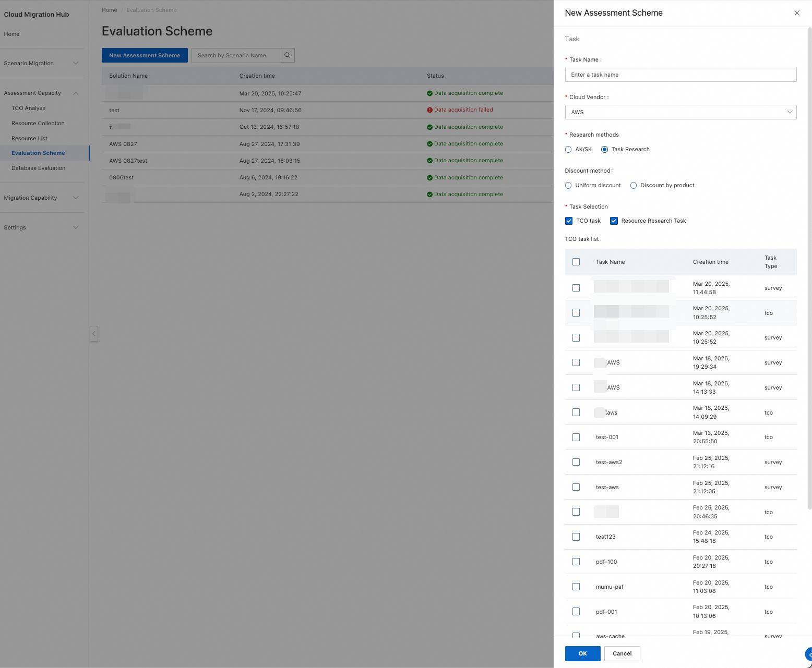The height and width of the screenshot is (668, 812).
Task: Uncheck the TCO task checkbox
Action: coord(569,221)
